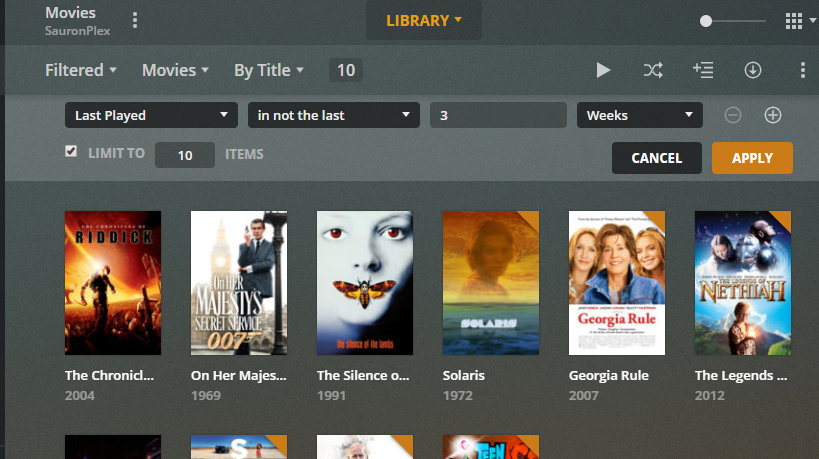Open the Movies library options menu
The image size is (819, 459).
coord(135,20)
